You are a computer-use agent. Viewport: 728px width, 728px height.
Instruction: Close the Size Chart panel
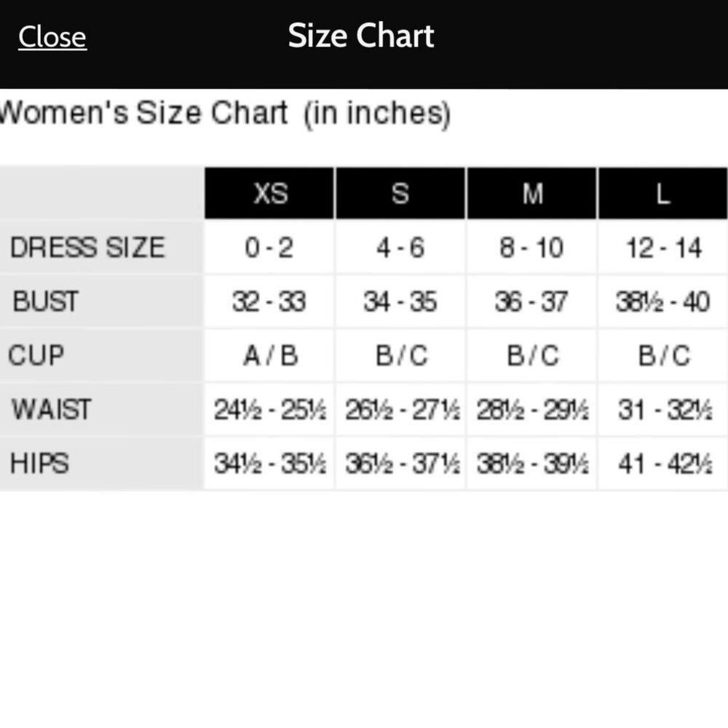click(x=52, y=37)
